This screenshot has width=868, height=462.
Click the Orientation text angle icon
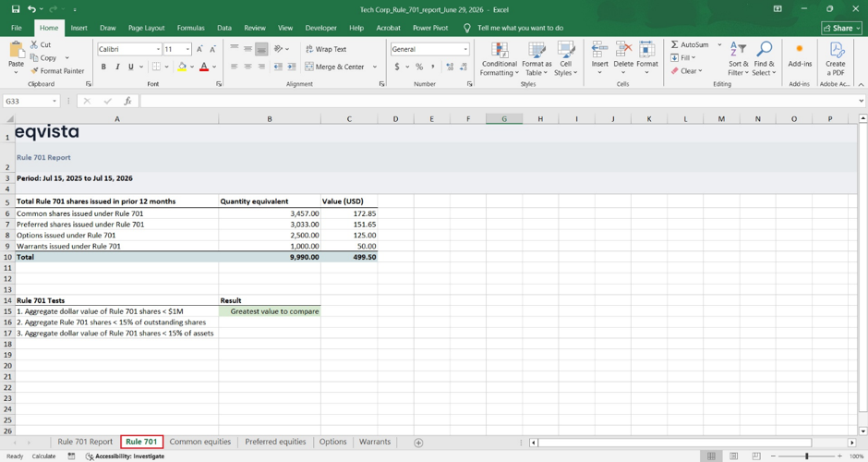(x=279, y=49)
